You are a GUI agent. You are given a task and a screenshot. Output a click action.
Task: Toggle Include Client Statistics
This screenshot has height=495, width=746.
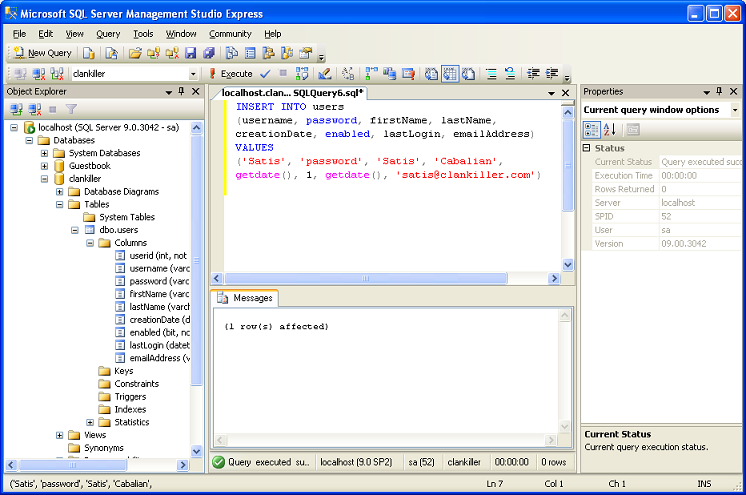click(390, 74)
